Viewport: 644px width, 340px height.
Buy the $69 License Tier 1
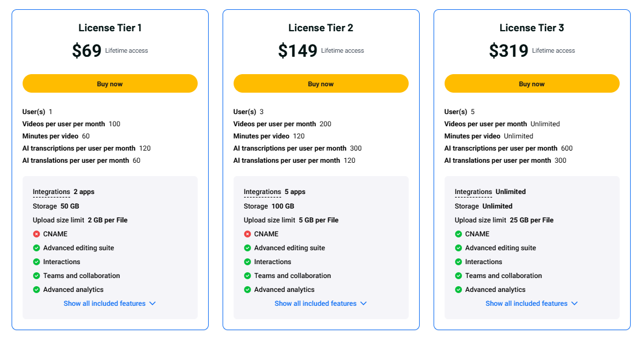point(110,83)
